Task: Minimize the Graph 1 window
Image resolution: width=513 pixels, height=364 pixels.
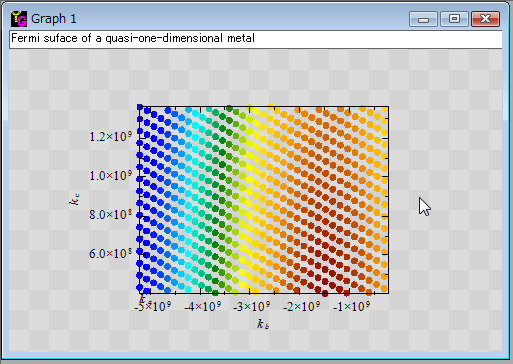Action: click(x=423, y=19)
